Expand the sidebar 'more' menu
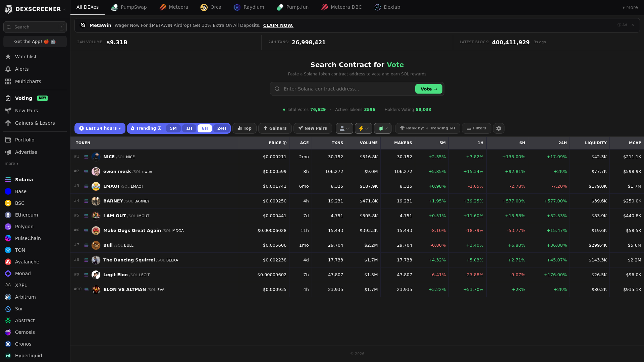The image size is (644, 362). click(12, 164)
